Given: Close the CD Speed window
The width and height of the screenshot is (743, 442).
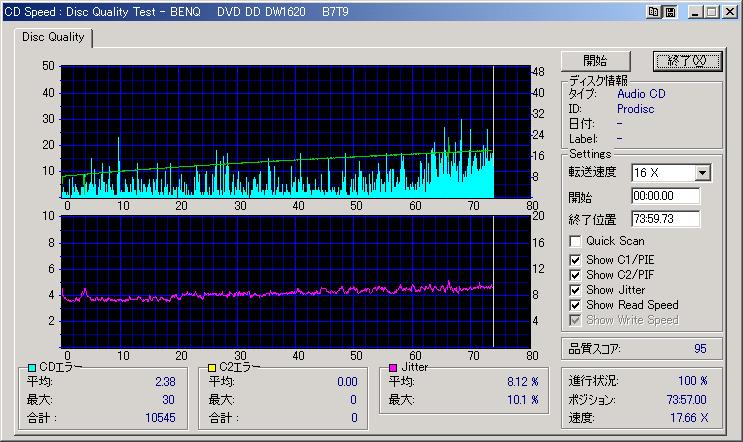Looking at the screenshot, I should (729, 12).
